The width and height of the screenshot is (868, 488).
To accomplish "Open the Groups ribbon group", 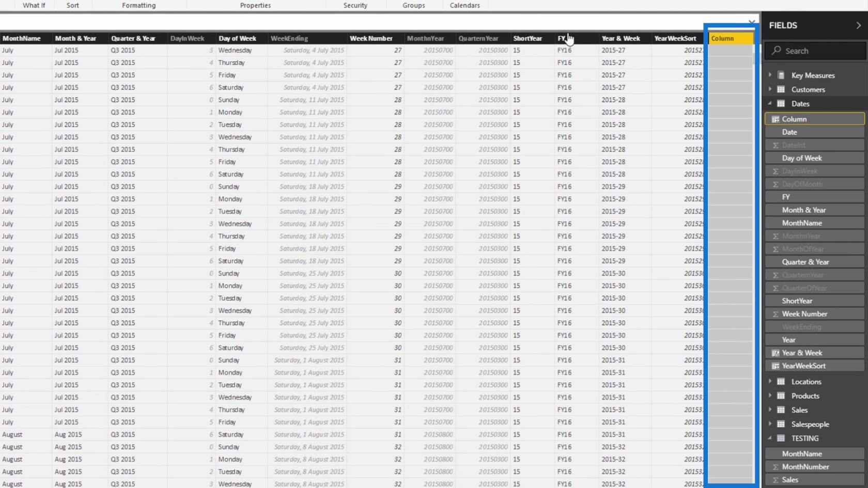I will tap(414, 5).
